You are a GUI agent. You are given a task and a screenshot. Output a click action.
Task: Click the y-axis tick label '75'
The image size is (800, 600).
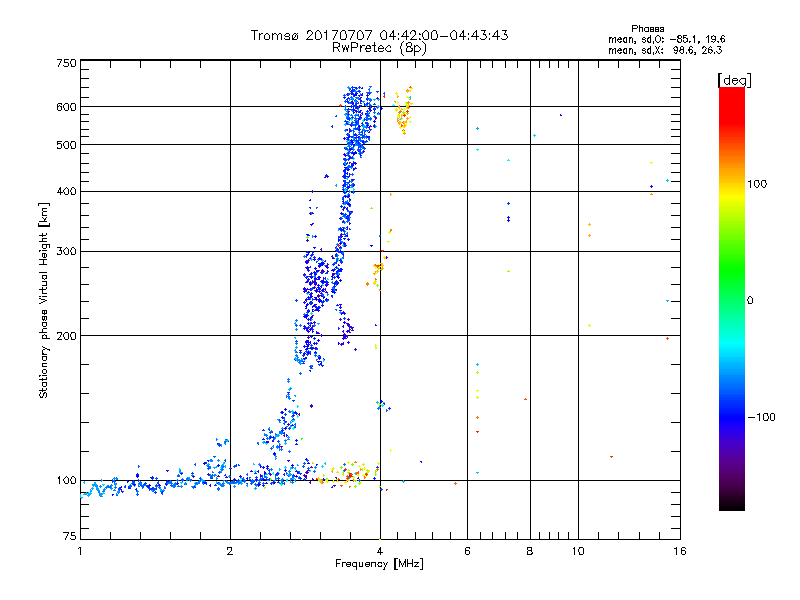coord(70,536)
